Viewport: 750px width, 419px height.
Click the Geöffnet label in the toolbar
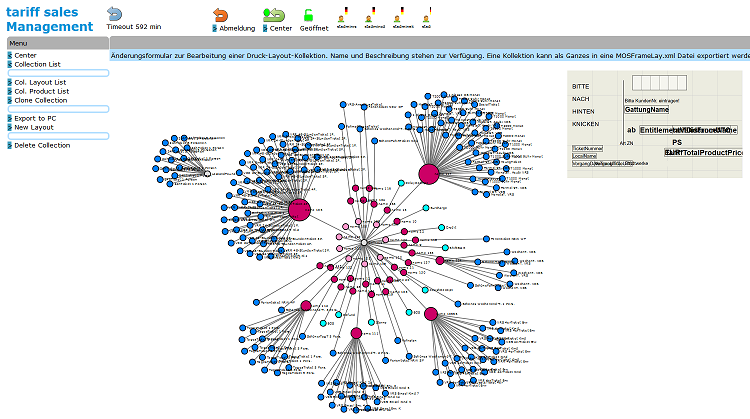[x=314, y=28]
